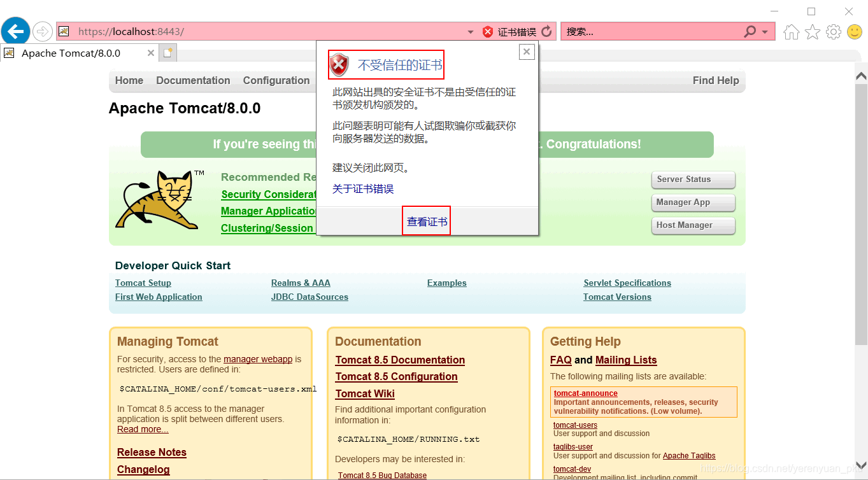
Task: Click the $CATALINA_HOME/RUNNING.txt text
Action: point(408,439)
